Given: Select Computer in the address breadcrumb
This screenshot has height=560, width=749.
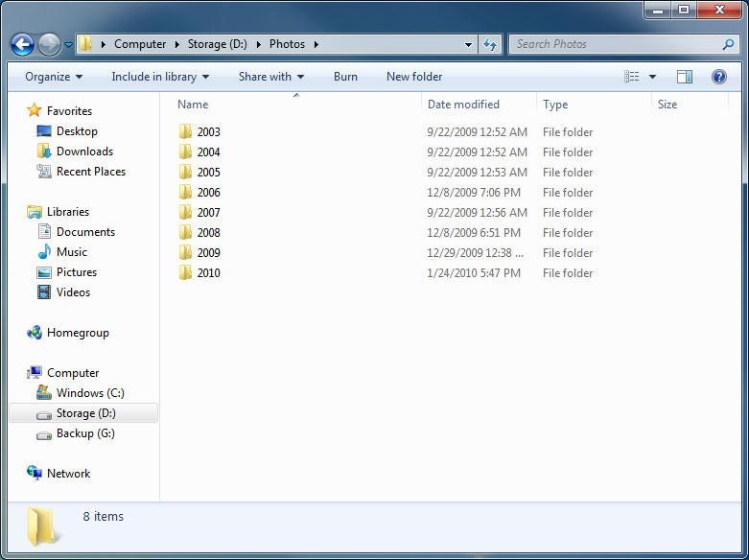Looking at the screenshot, I should (140, 44).
